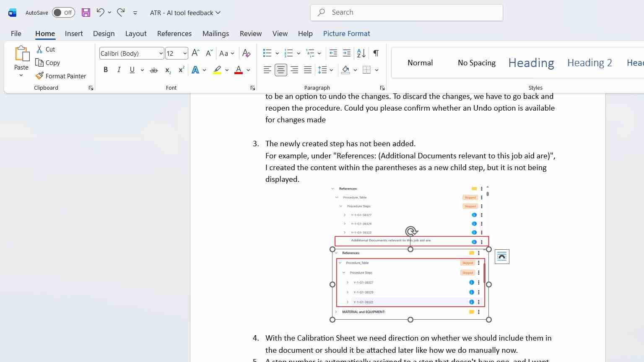Click the Clear All Formatting icon

click(x=247, y=53)
